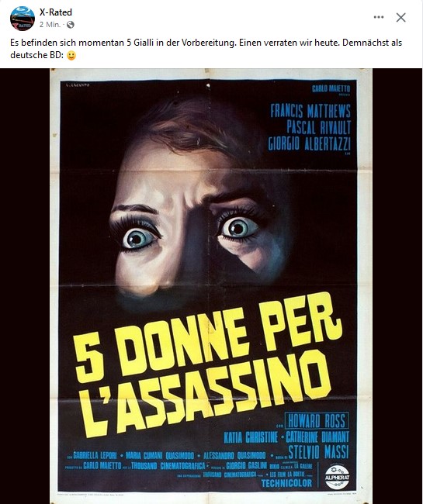Click the Francis Matthews credit
The width and height of the screenshot is (423, 504).
pos(310,111)
